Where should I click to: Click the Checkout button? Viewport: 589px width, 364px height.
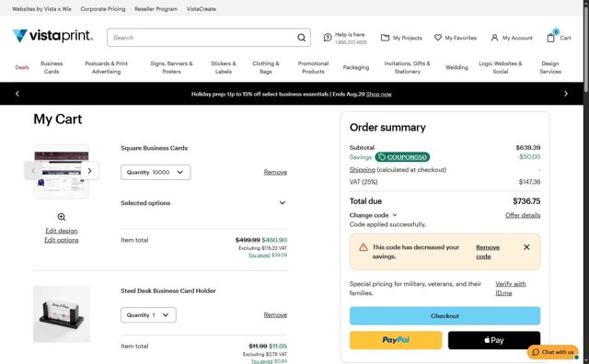click(445, 315)
